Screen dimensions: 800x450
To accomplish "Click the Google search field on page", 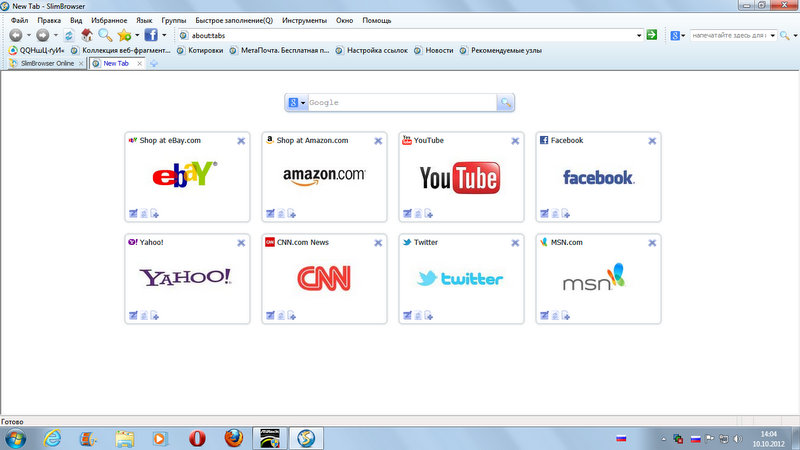I will coord(402,103).
